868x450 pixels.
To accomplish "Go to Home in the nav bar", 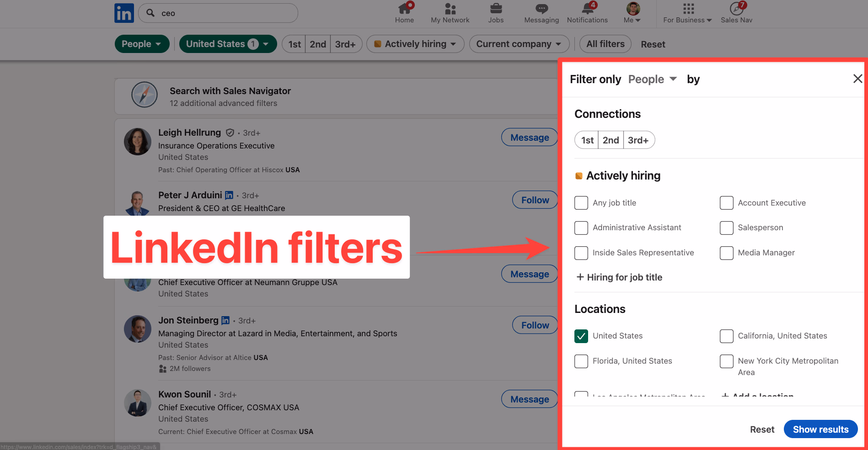I will [x=404, y=13].
